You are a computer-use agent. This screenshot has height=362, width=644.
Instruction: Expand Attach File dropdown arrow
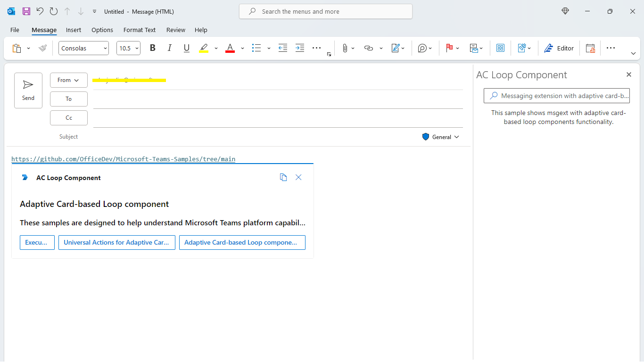point(353,48)
